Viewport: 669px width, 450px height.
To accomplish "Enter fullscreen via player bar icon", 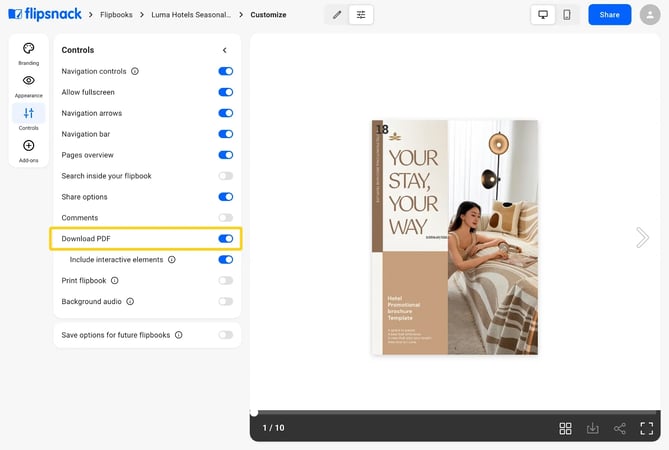I will (x=647, y=428).
